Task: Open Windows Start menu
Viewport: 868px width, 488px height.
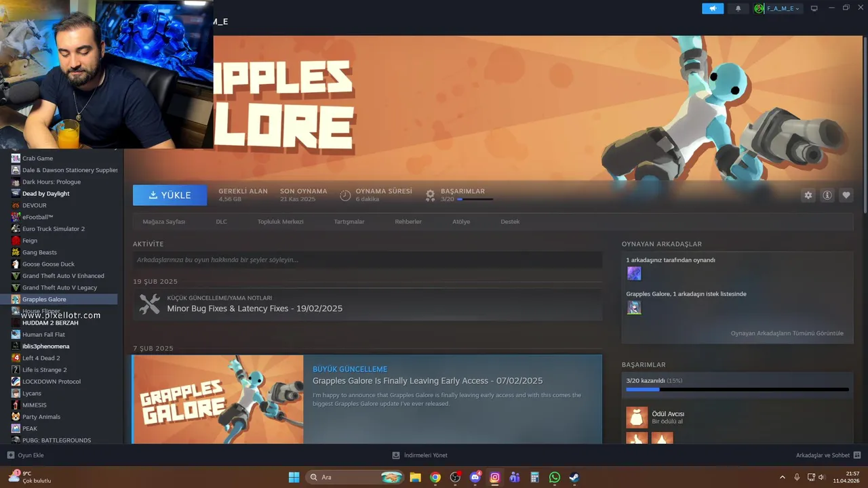Action: [x=294, y=477]
